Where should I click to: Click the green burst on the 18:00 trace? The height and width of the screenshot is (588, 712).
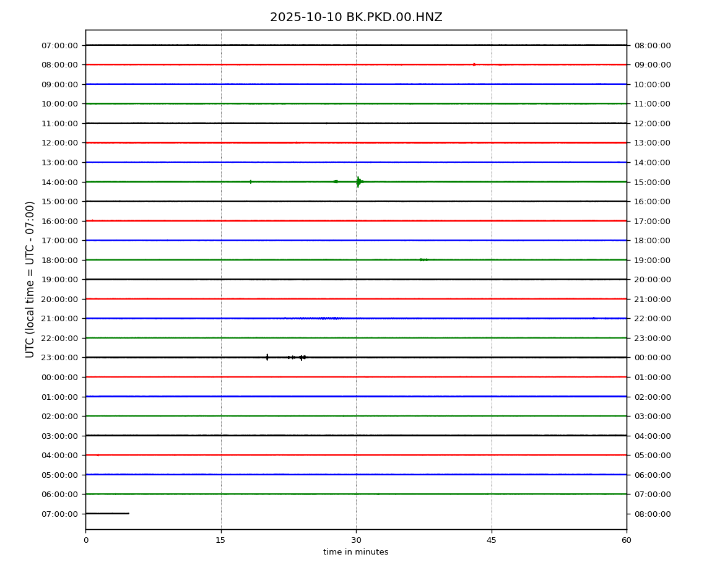pos(423,259)
